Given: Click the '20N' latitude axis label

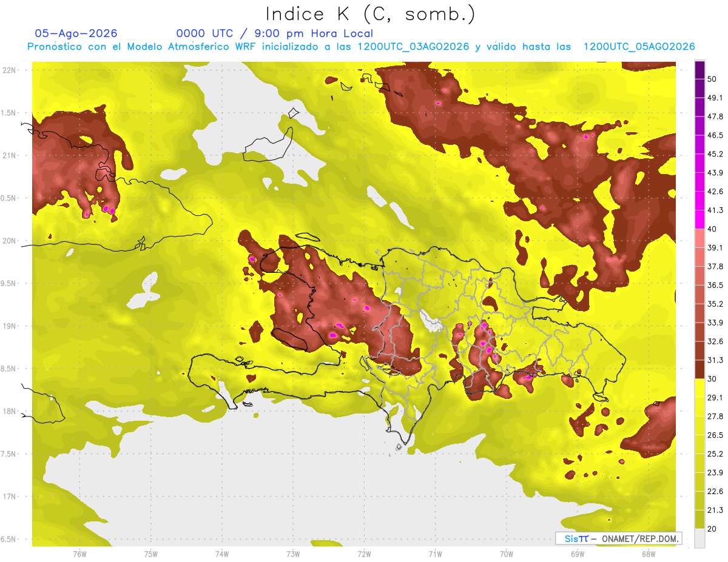Looking at the screenshot, I should point(10,241).
